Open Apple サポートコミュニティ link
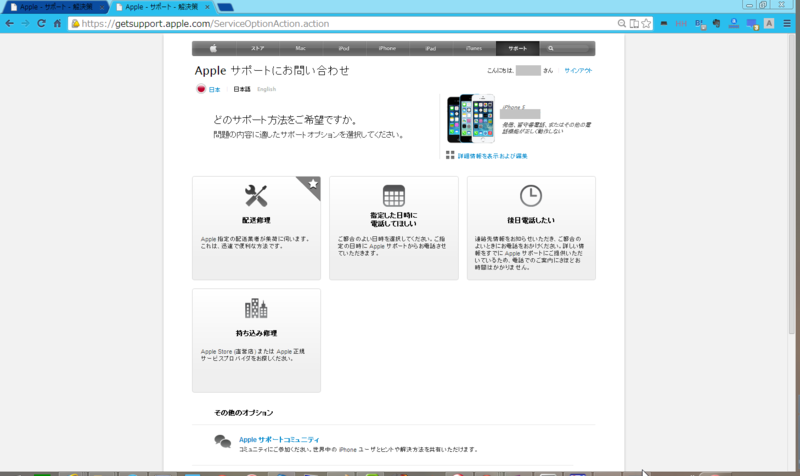 (279, 440)
